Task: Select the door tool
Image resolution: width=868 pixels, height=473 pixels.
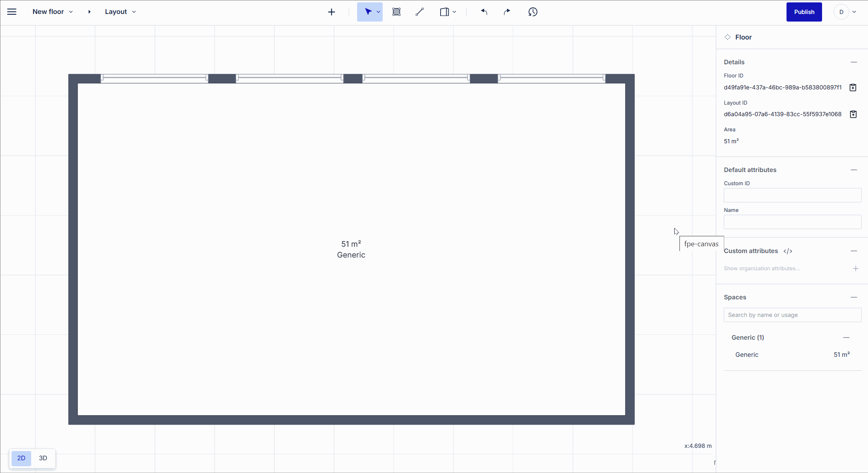Action: [x=445, y=12]
